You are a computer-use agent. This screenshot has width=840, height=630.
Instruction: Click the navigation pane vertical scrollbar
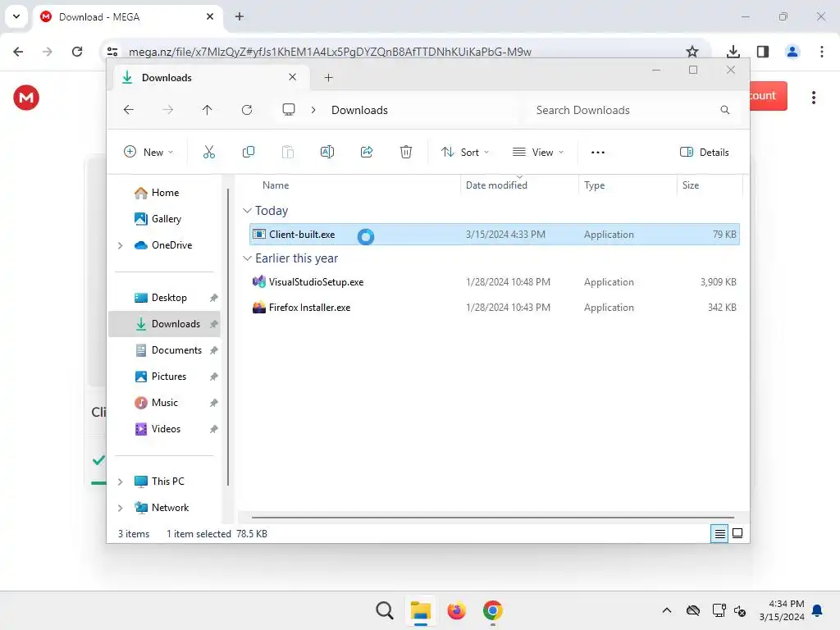pos(228,337)
